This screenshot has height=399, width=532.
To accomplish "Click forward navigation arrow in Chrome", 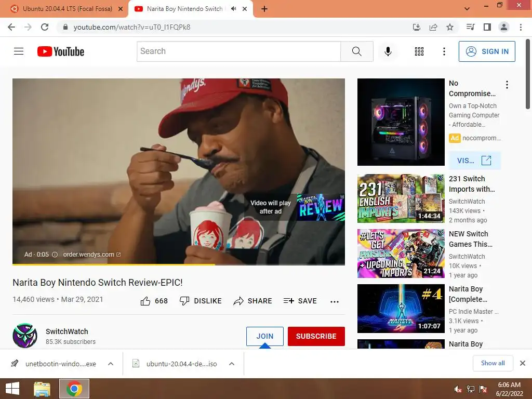I will (28, 27).
